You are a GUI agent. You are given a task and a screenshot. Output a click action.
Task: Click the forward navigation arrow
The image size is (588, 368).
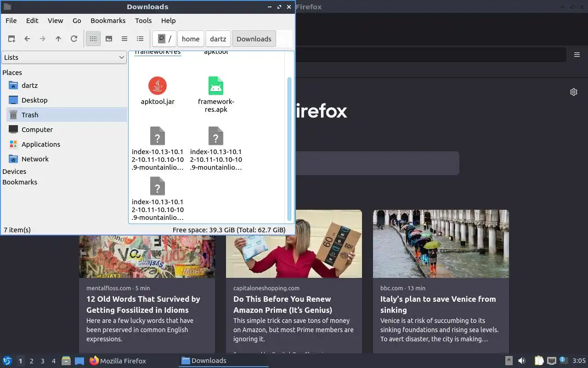pos(43,39)
